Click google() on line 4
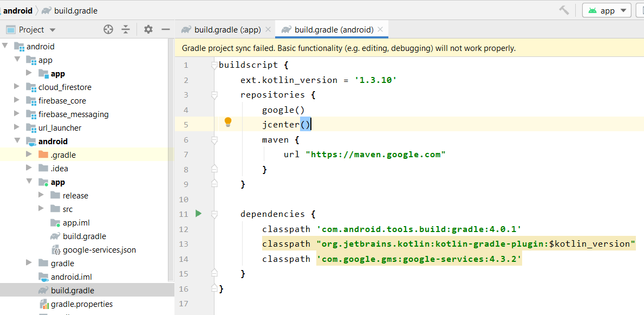 pos(283,110)
